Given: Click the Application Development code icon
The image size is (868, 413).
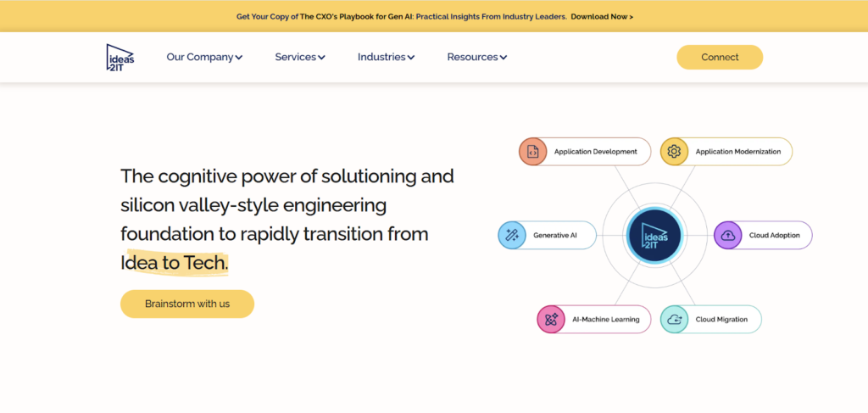Looking at the screenshot, I should point(532,152).
